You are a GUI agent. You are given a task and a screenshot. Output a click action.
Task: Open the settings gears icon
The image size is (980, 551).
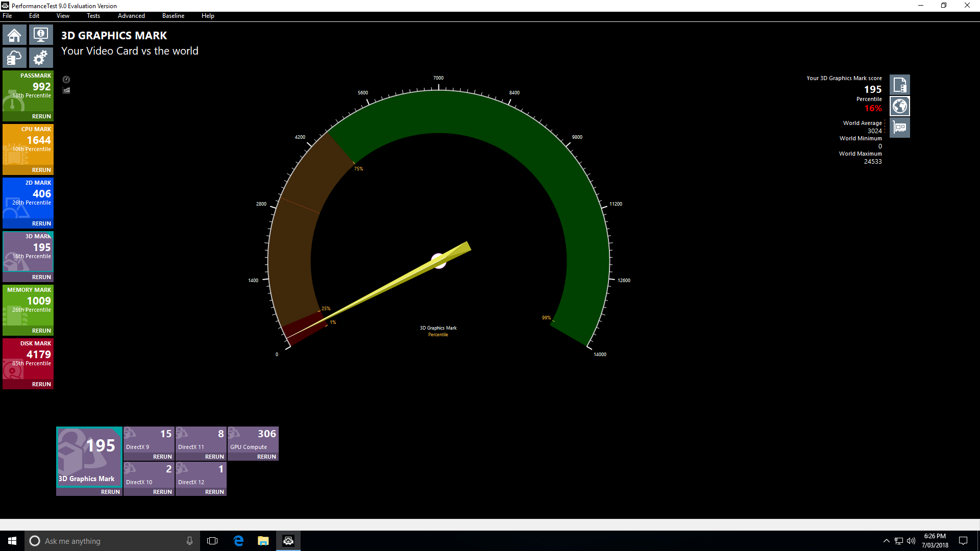tap(41, 58)
